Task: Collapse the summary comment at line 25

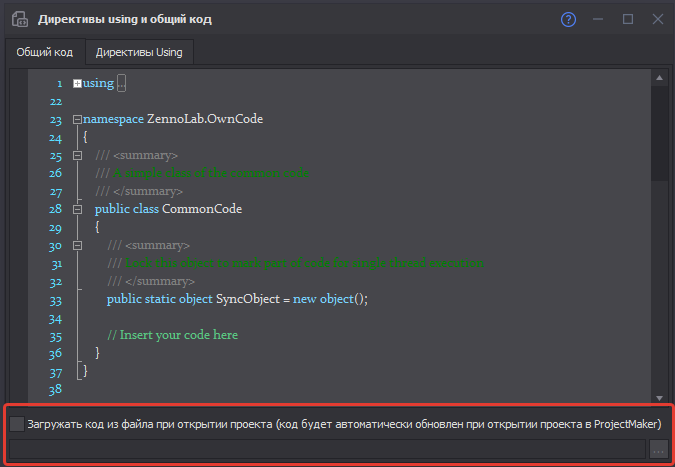Action: 77,155
